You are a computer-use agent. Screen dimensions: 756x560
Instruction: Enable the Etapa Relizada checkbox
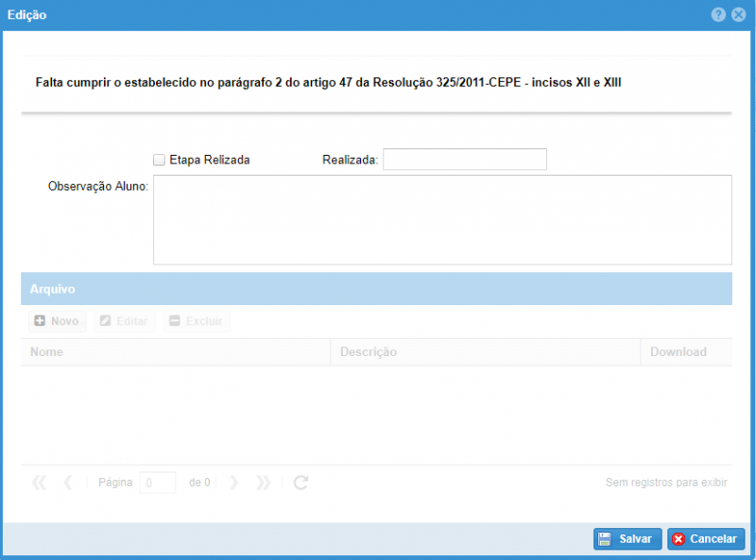pyautogui.click(x=159, y=160)
